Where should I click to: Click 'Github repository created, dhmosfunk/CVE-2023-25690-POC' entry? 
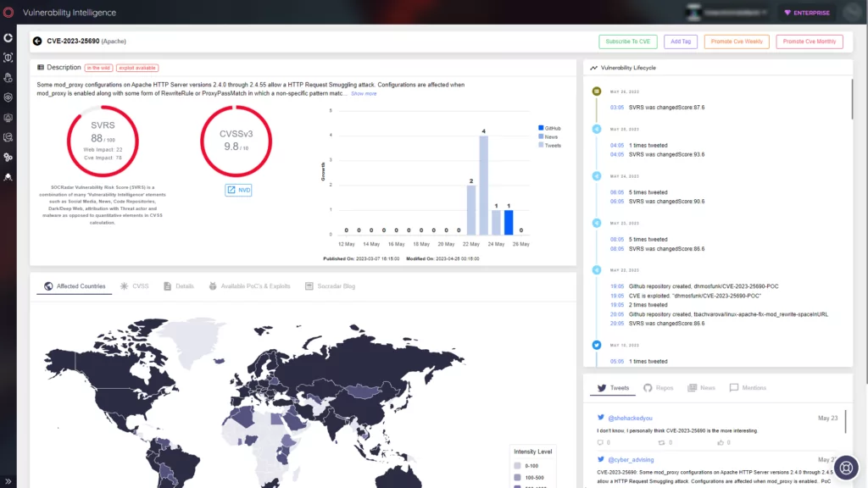pos(703,286)
